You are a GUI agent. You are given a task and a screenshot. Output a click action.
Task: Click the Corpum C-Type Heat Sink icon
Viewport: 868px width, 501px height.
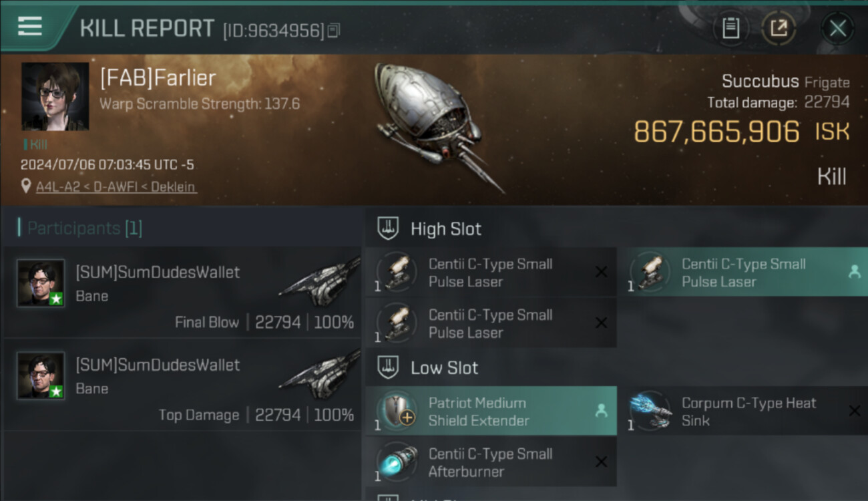coord(650,410)
